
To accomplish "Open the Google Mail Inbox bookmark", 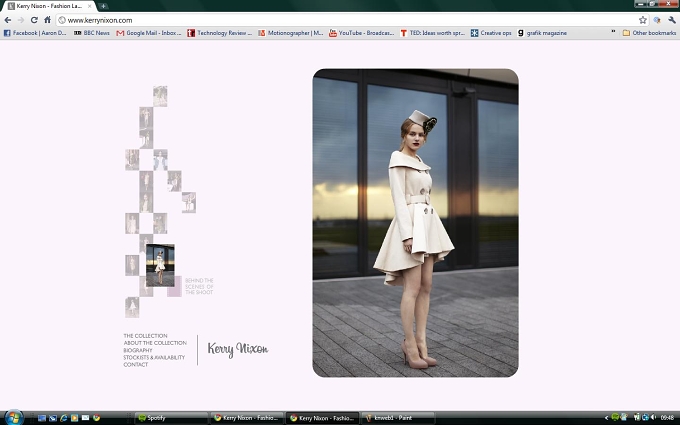I will 149,33.
